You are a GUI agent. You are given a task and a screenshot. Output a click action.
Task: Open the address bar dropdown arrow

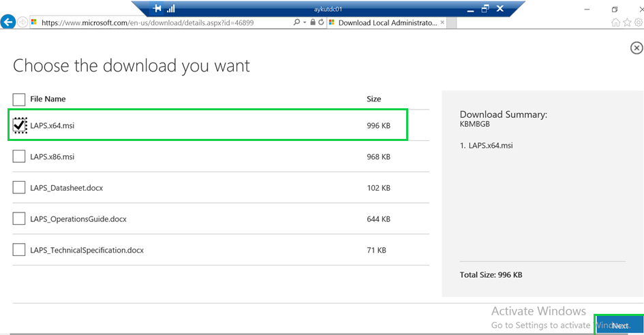(304, 22)
